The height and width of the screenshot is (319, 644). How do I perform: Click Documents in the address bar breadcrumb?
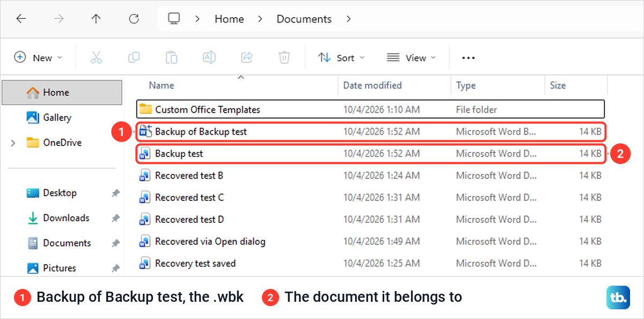point(304,19)
